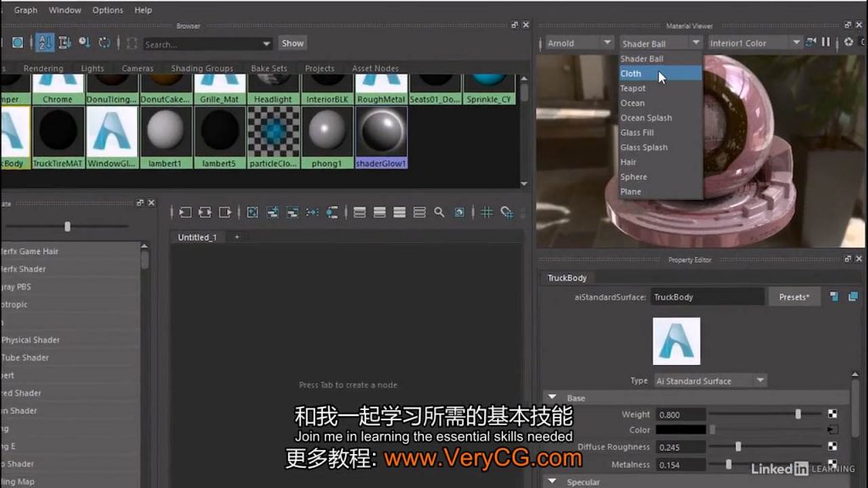Toggle node swatch size icon
This screenshot has height=488, width=868.
click(x=459, y=212)
